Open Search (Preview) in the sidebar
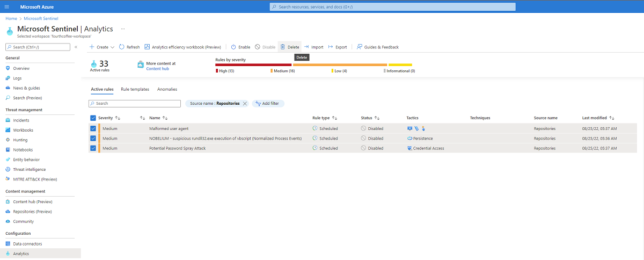 [x=27, y=98]
